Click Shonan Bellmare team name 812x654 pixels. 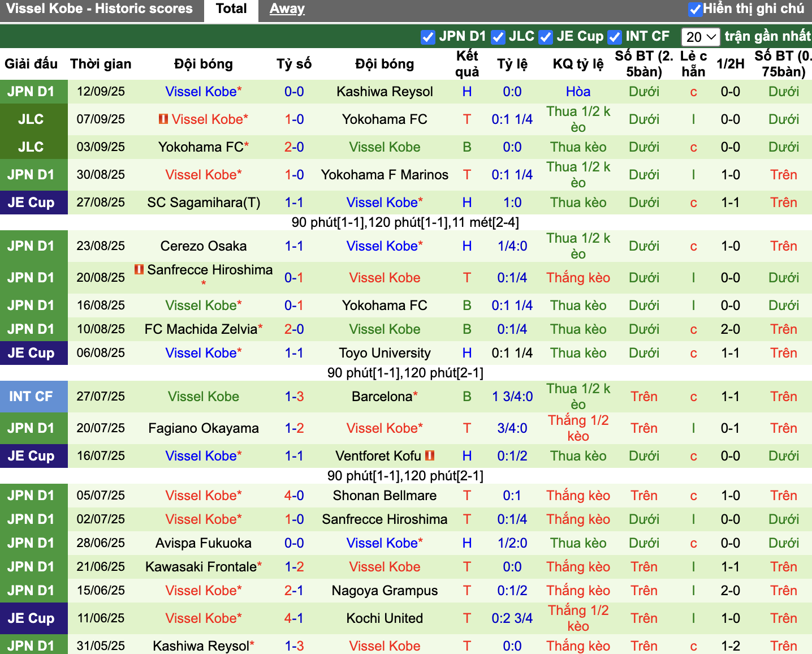pyautogui.click(x=385, y=496)
